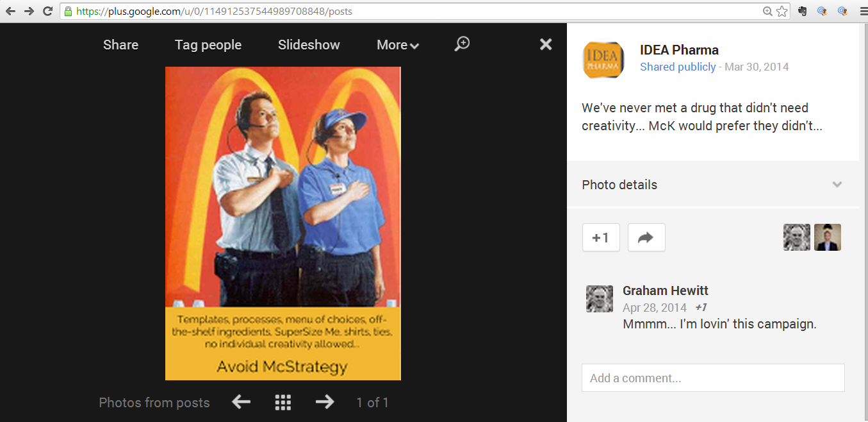Reshare the post with the arrow button
Viewport: 868px width, 422px height.
(x=646, y=237)
